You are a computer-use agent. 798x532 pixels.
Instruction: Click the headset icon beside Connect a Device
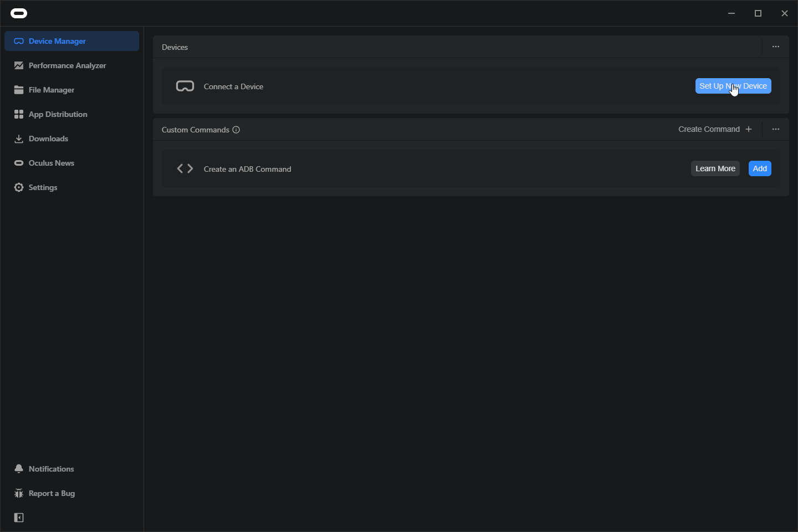click(x=185, y=86)
